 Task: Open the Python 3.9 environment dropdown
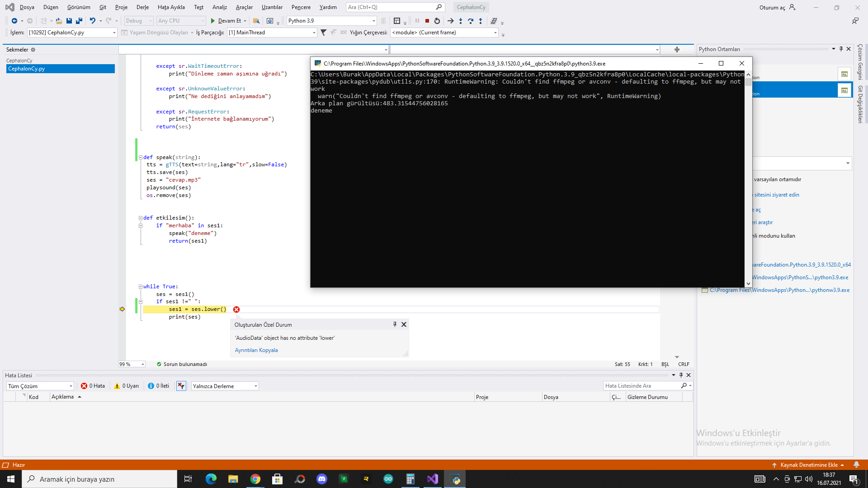[373, 21]
